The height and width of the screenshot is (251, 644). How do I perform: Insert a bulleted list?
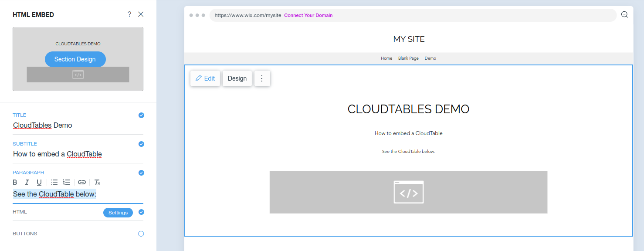tap(54, 182)
